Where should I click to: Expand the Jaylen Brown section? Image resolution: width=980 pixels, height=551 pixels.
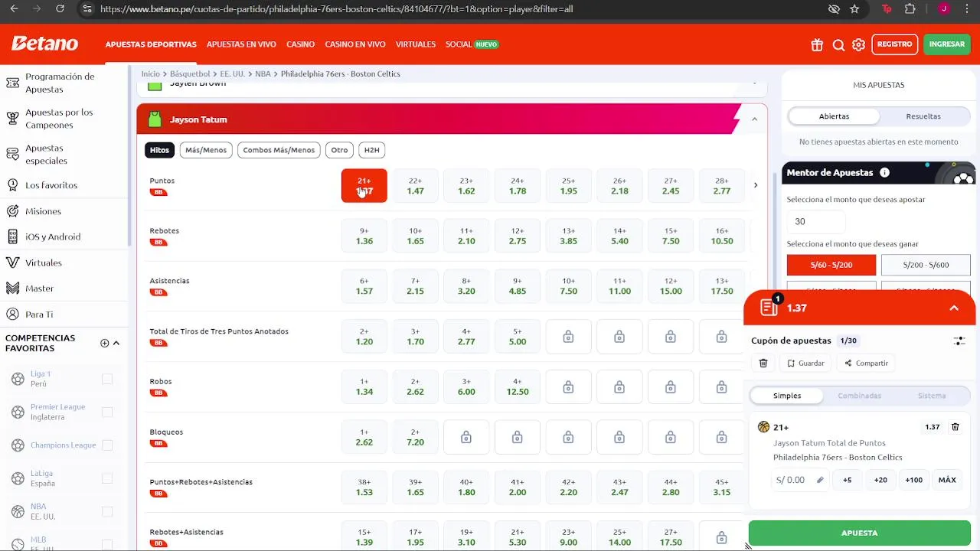click(754, 83)
